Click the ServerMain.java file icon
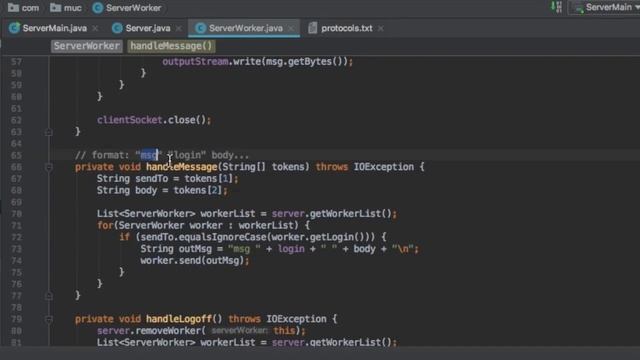 14,28
